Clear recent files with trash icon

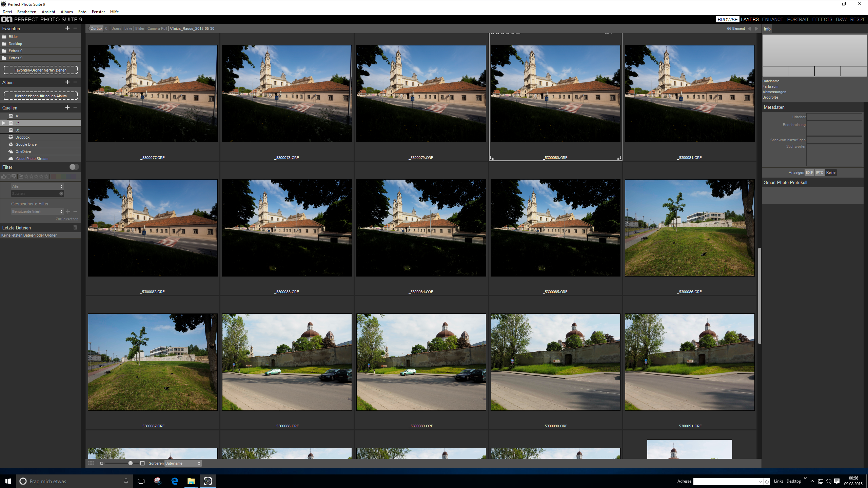click(x=75, y=228)
